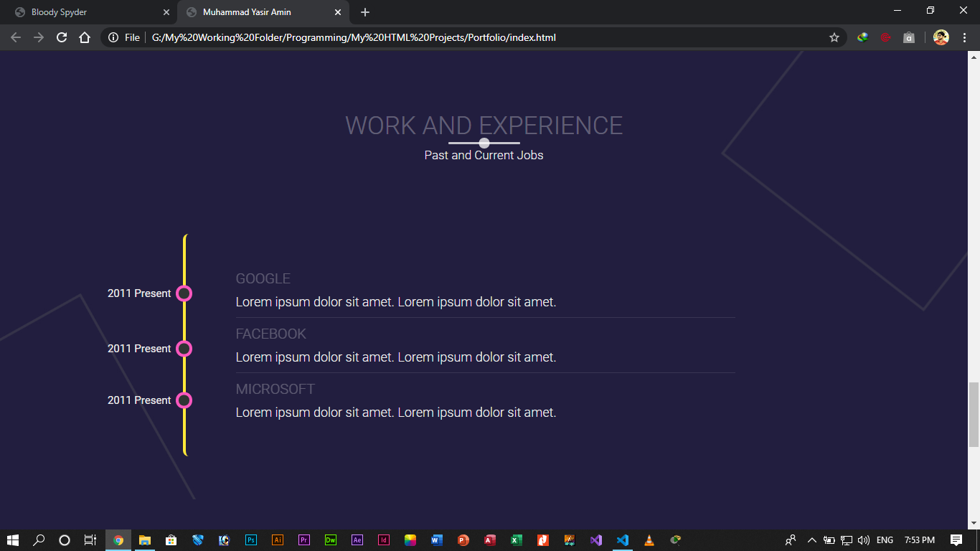Screen dimensions: 980x551
Task: Click the timeline marker beside FACEBOOK
Action: point(184,349)
